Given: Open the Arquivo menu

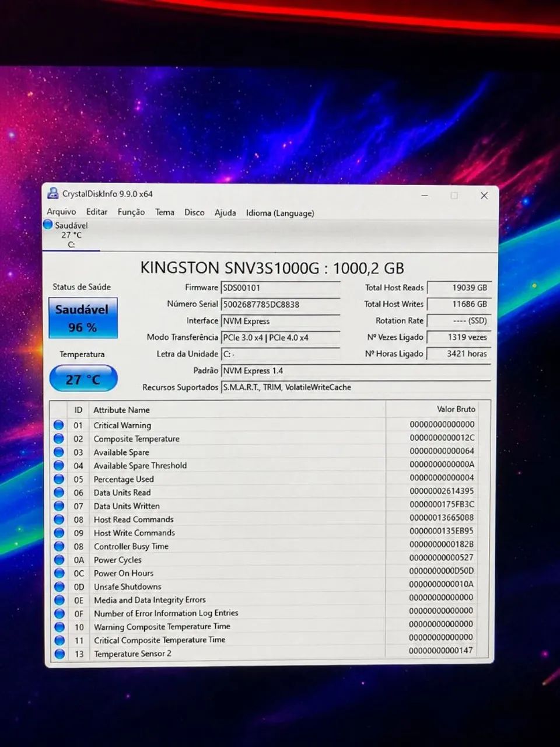Looking at the screenshot, I should point(61,212).
